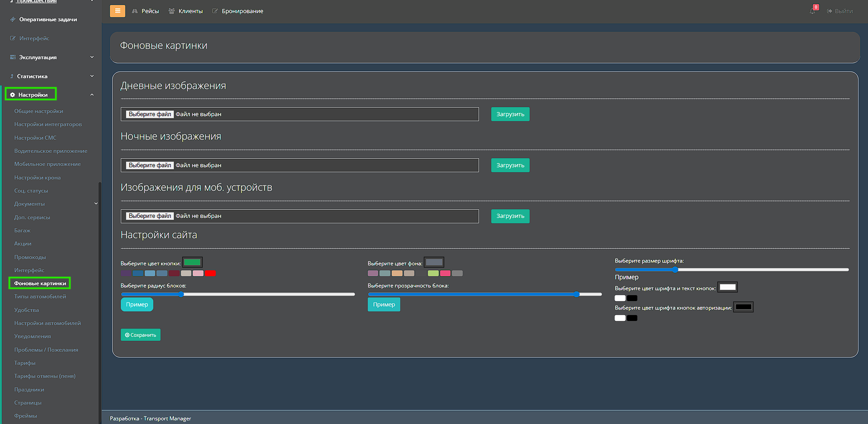Screen dimensions: 868x424
Task: Click the notification bell icon
Action: (x=812, y=11)
